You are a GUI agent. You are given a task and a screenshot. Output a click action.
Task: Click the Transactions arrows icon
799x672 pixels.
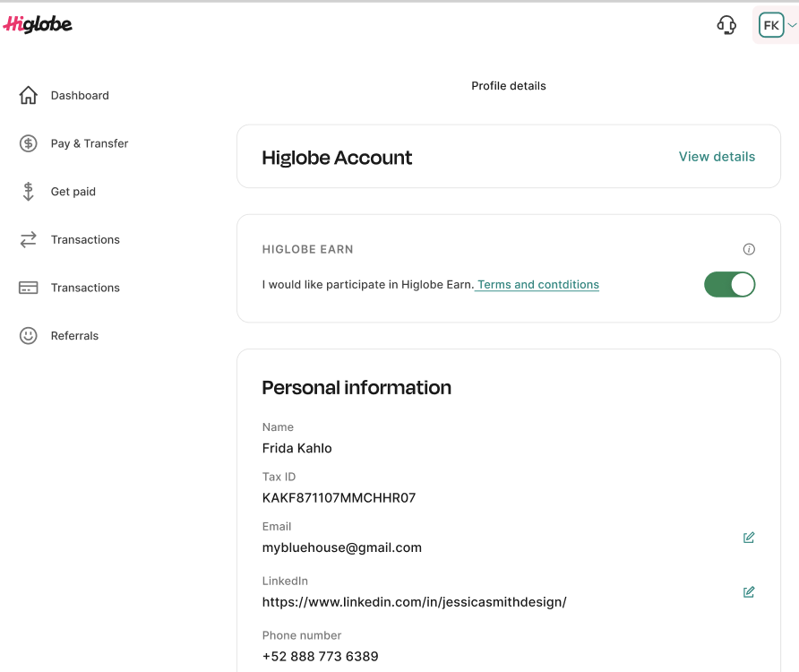click(29, 239)
